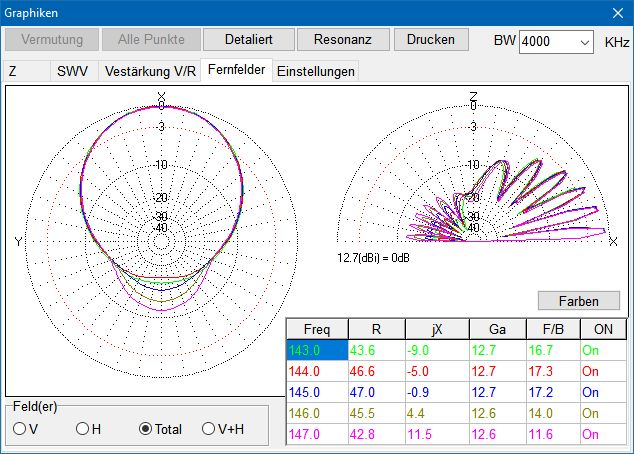This screenshot has width=634, height=454.
Task: Click the Freq column header
Action: [317, 329]
